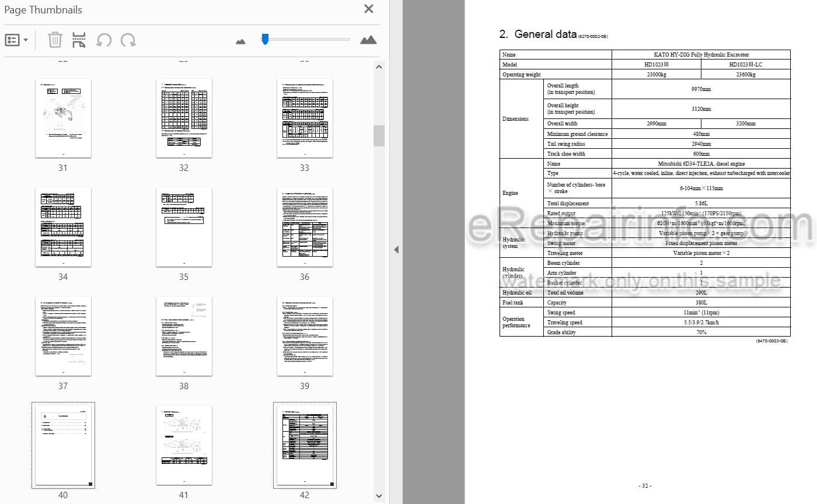Enlarge thumbnails with large mountain icon
This screenshot has width=817, height=504.
click(368, 40)
